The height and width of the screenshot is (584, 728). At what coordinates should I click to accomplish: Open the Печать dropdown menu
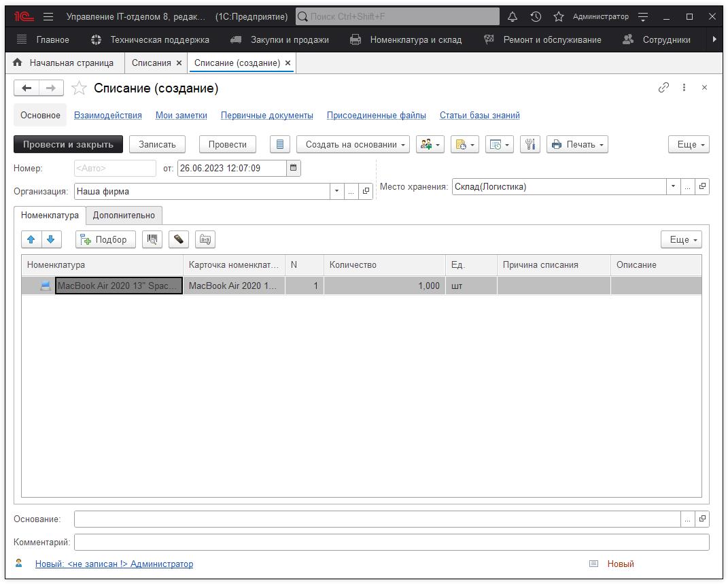coord(577,144)
